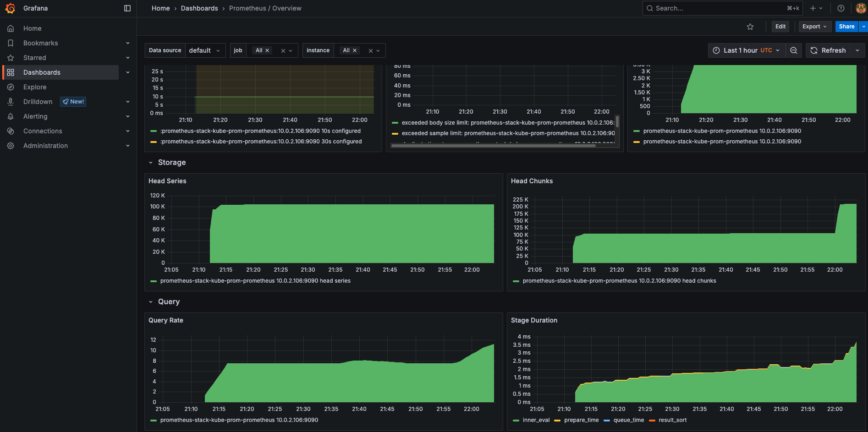868x432 pixels.
Task: Click the plus new-item icon in top bar
Action: tap(813, 8)
